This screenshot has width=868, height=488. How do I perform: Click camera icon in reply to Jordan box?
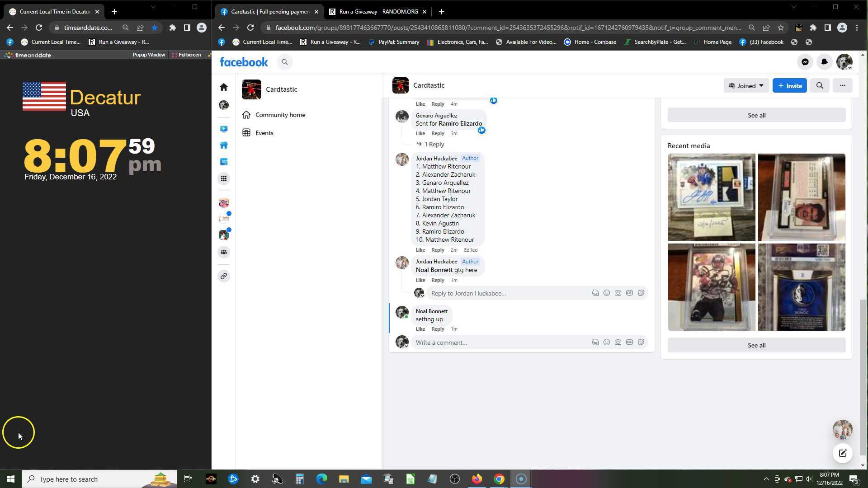point(618,293)
